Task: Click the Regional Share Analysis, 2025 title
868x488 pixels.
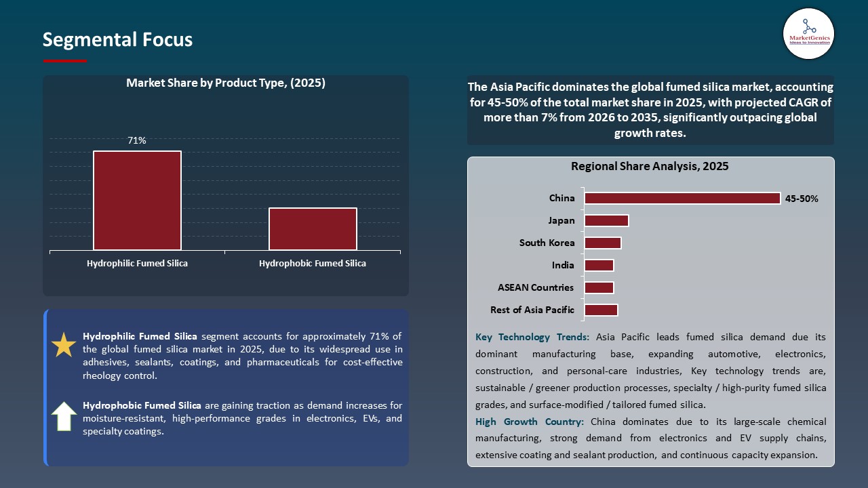Action: pyautogui.click(x=650, y=166)
